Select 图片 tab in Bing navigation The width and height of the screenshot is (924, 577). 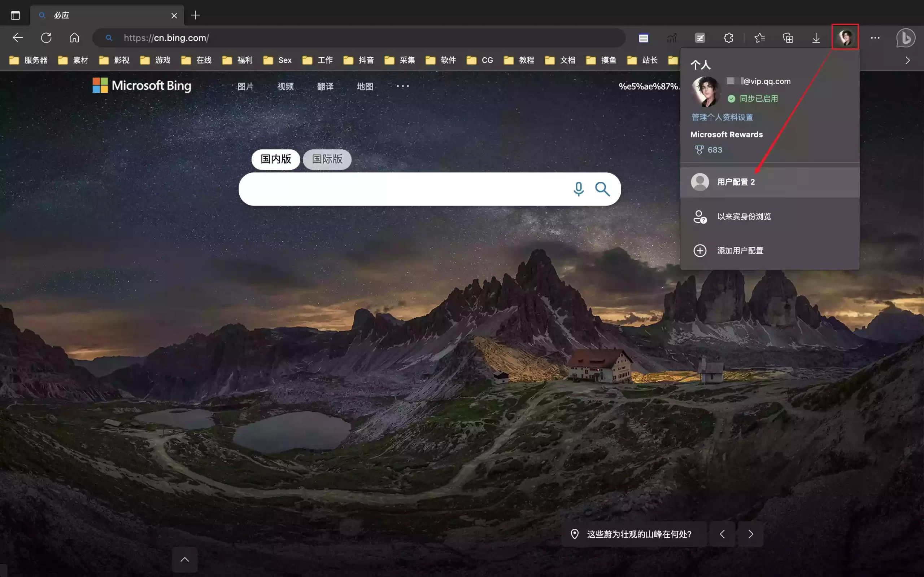245,87
